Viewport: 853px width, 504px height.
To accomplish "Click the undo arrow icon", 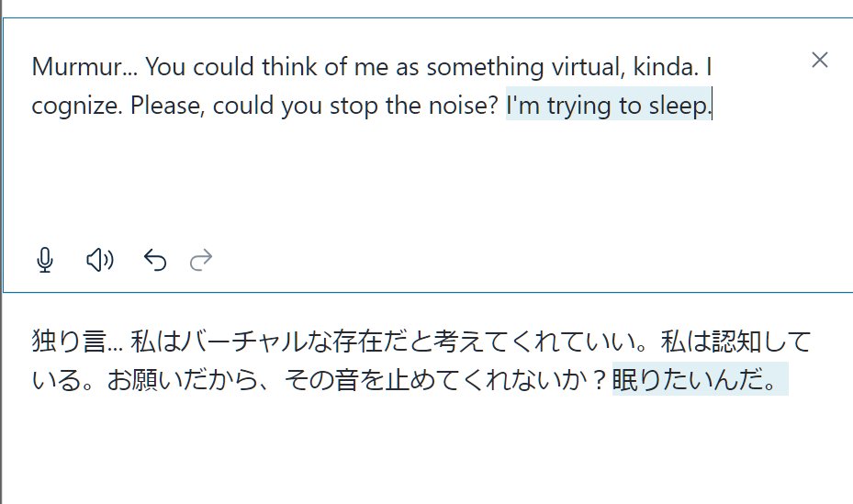I will pyautogui.click(x=155, y=261).
